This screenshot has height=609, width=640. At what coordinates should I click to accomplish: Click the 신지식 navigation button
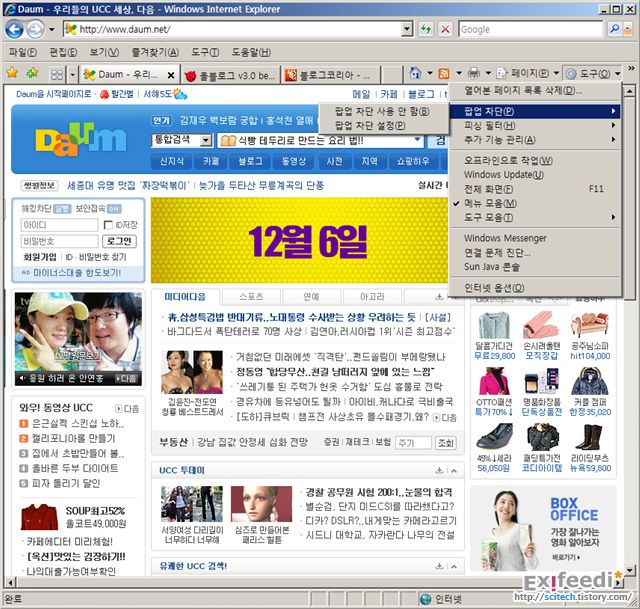[x=172, y=161]
